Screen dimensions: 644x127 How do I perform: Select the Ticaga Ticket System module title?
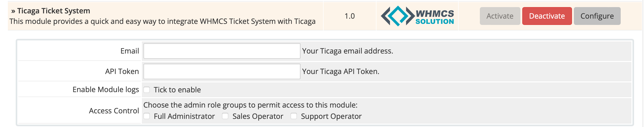point(54,11)
